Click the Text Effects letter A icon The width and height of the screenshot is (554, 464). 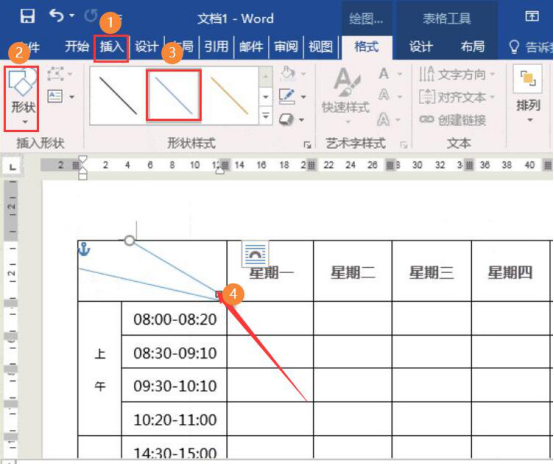click(x=384, y=119)
